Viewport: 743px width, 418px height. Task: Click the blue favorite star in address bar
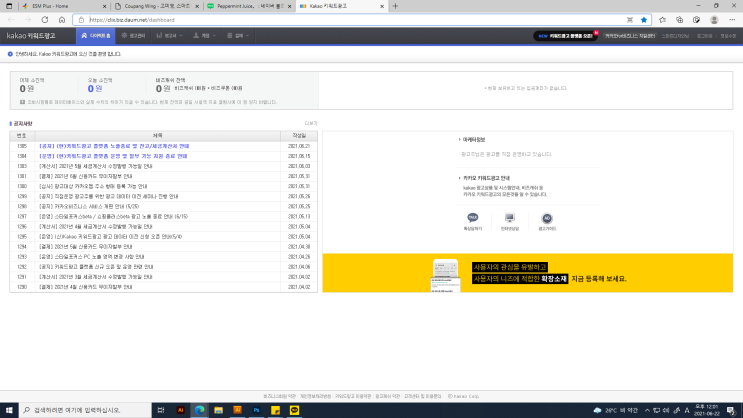[x=643, y=20]
